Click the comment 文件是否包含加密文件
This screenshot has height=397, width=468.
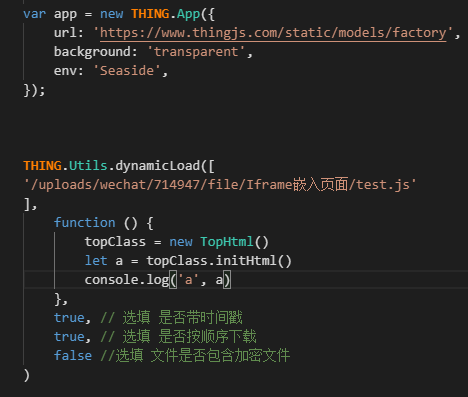[220, 356]
